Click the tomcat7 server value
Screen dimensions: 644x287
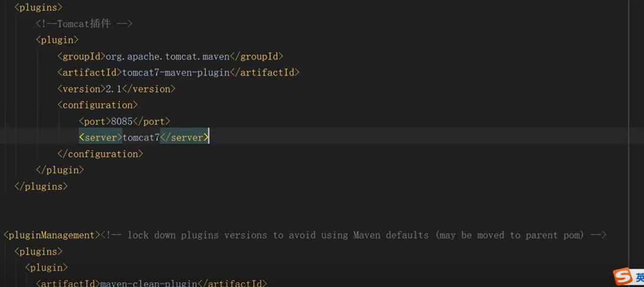(x=141, y=138)
